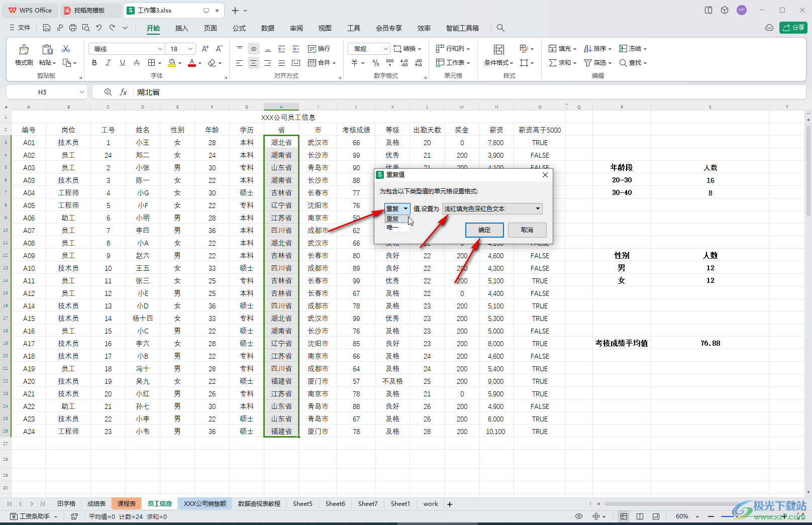Switch to Normal view in status bar
The image size is (812, 525).
tap(624, 516)
